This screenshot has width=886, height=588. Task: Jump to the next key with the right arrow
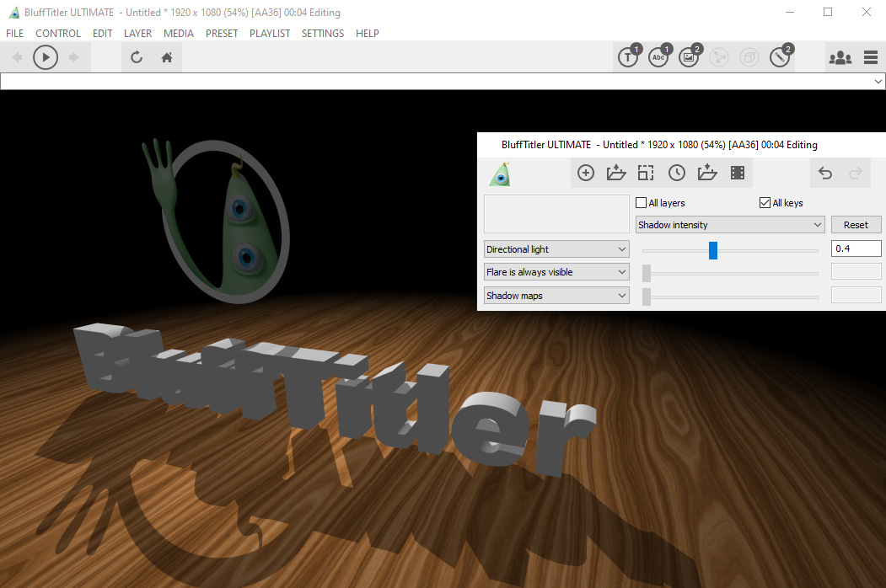click(73, 57)
